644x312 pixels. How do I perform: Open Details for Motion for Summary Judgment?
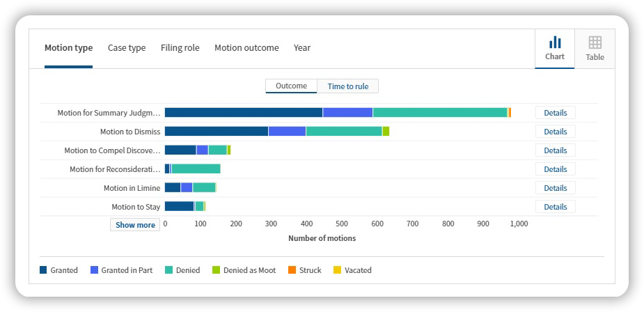click(x=555, y=113)
